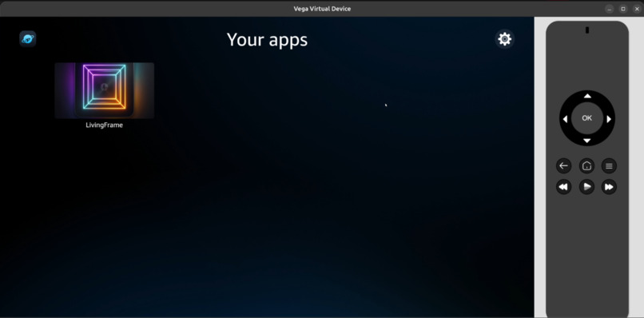Click the remote's right arrow
The height and width of the screenshot is (318, 644).
click(x=609, y=119)
